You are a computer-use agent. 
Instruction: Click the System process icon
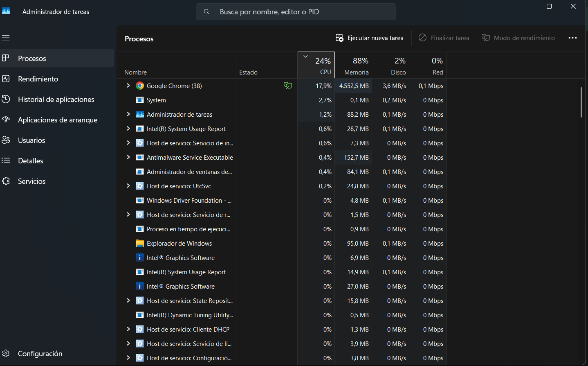[140, 100]
